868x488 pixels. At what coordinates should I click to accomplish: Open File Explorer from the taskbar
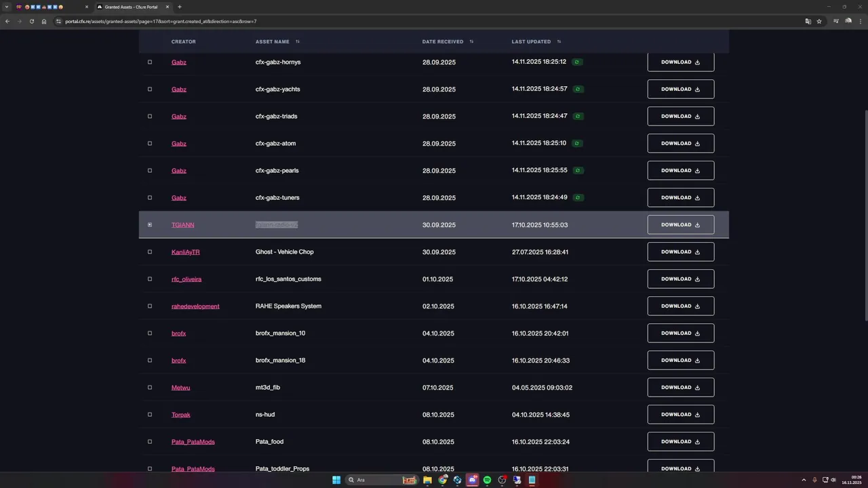pyautogui.click(x=427, y=480)
